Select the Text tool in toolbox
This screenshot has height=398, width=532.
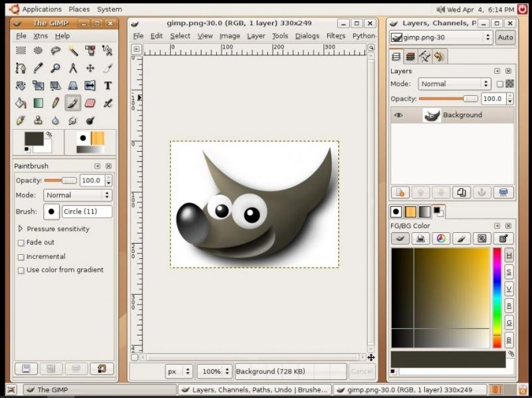click(107, 85)
